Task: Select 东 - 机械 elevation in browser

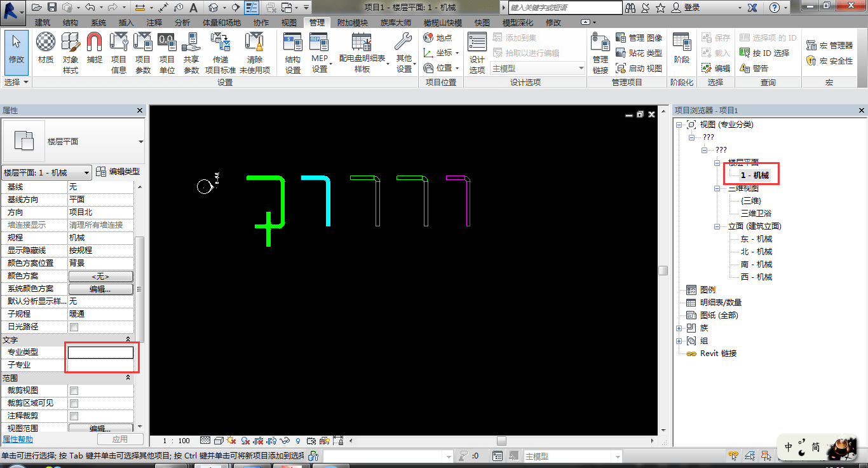Action: coord(756,239)
